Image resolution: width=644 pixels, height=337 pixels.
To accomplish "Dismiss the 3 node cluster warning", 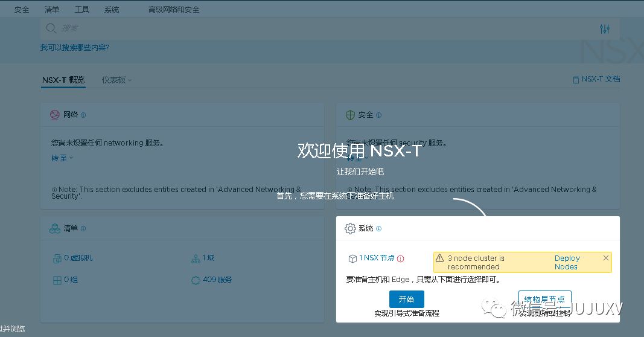I will [x=606, y=258].
